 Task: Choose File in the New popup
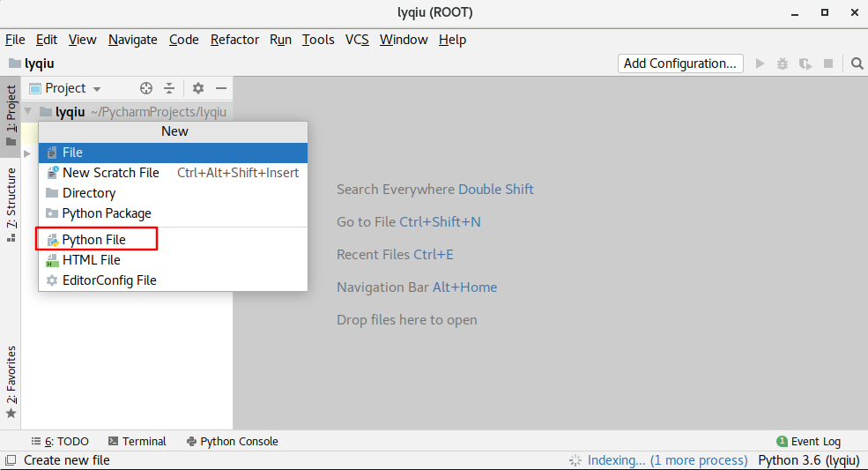(173, 153)
